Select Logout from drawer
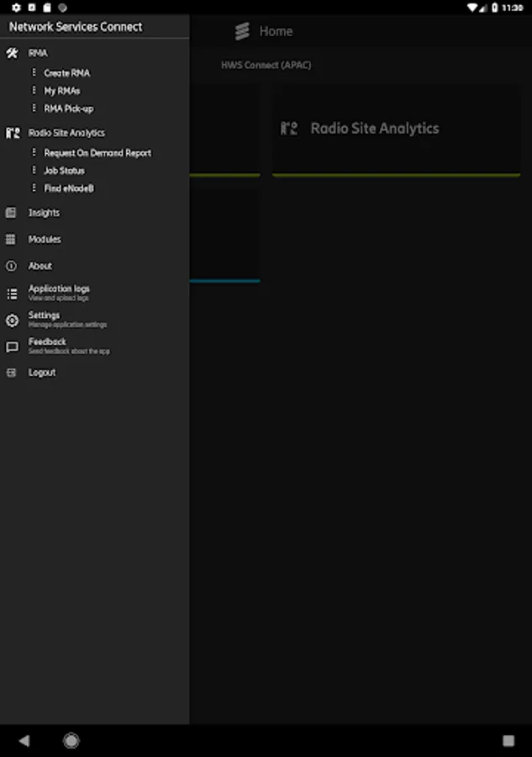This screenshot has width=532, height=757. pos(42,373)
